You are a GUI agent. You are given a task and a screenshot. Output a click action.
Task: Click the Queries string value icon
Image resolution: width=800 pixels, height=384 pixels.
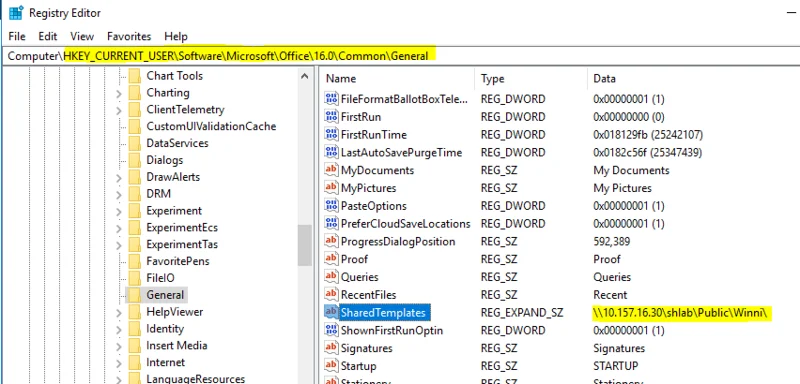pyautogui.click(x=331, y=277)
